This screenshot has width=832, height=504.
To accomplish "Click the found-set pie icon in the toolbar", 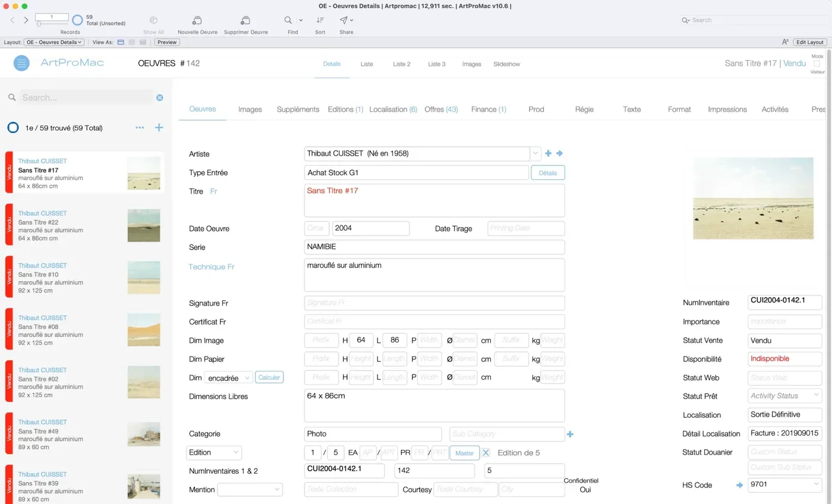I will [x=77, y=20].
